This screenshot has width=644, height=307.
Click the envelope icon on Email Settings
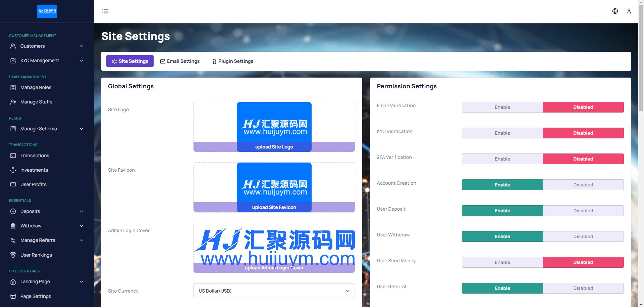tap(163, 61)
